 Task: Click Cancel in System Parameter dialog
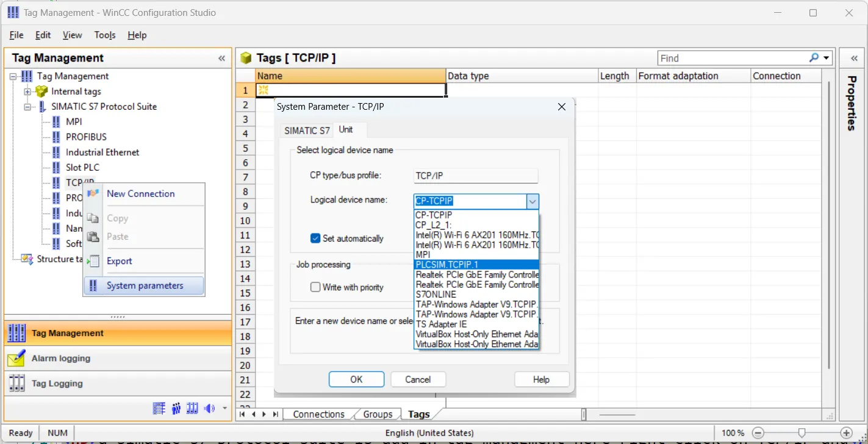tap(418, 379)
